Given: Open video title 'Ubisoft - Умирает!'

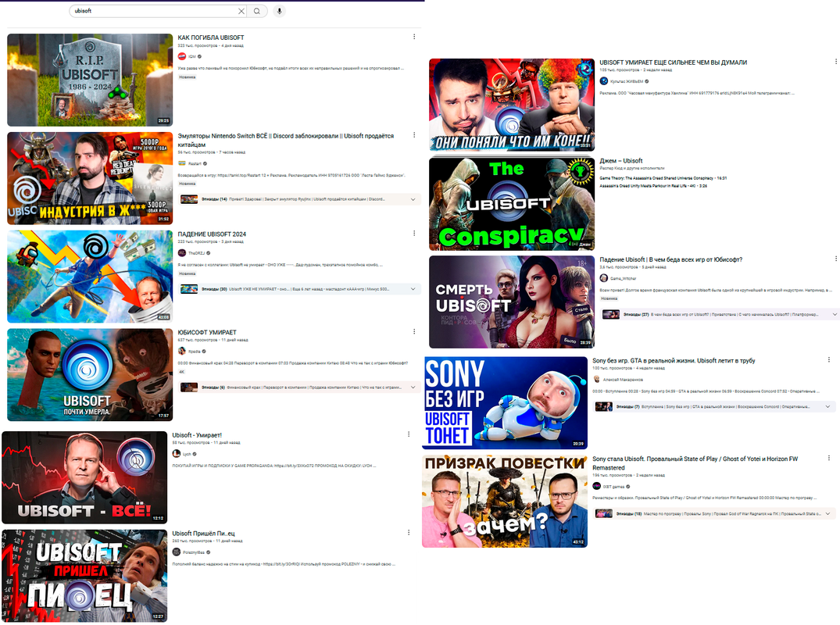Looking at the screenshot, I should (197, 435).
